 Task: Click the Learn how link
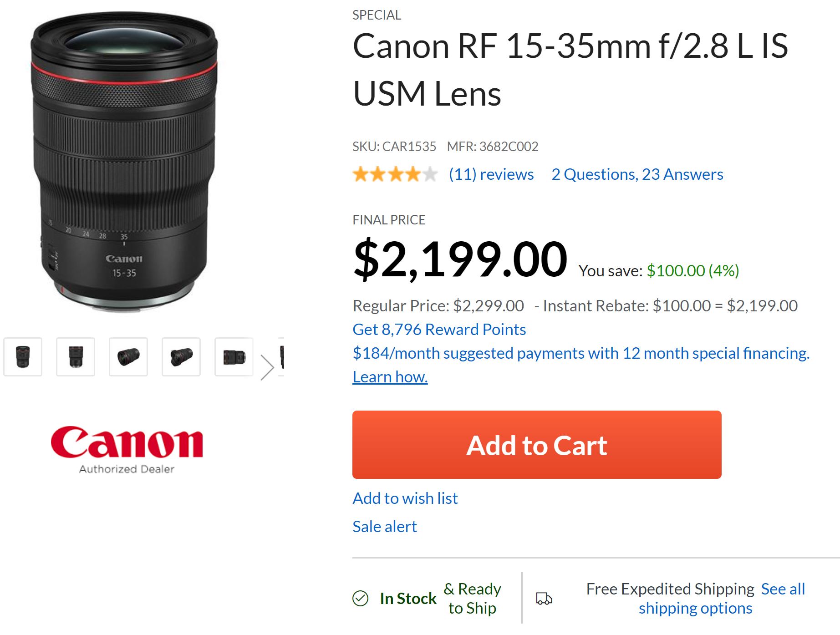point(390,377)
